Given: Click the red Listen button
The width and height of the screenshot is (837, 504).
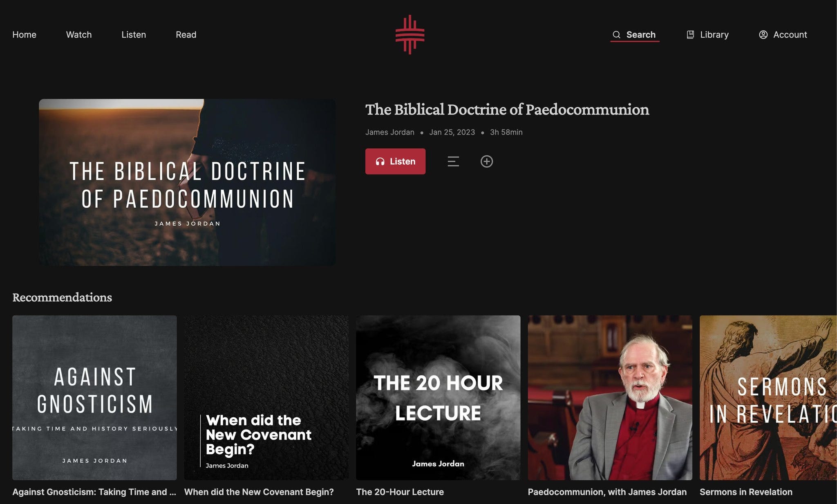Looking at the screenshot, I should click(395, 161).
